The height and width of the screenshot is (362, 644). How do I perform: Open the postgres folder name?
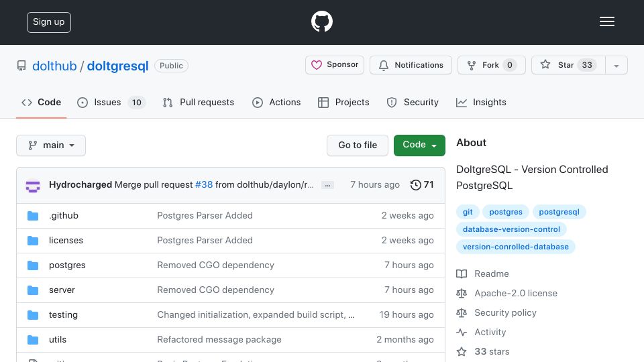67,265
